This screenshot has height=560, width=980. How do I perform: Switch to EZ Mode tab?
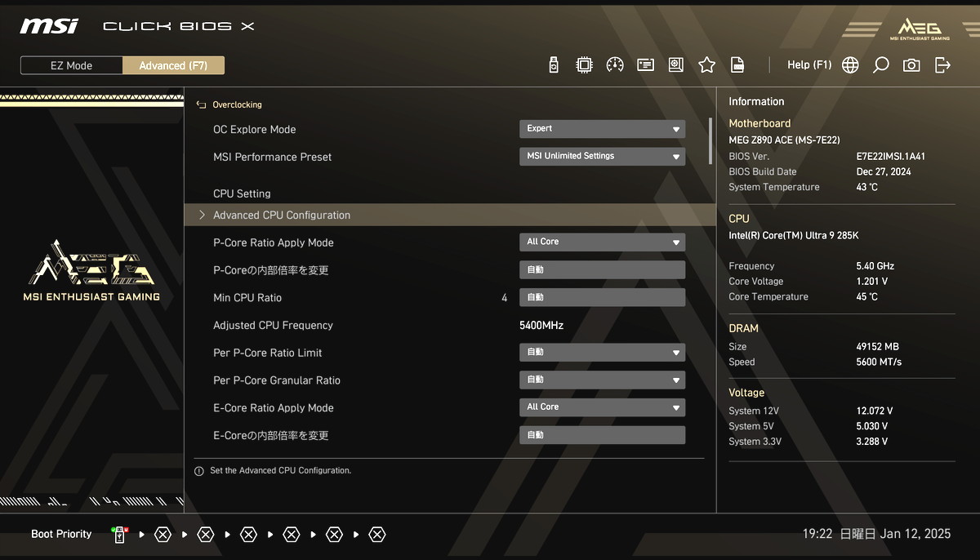tap(71, 65)
